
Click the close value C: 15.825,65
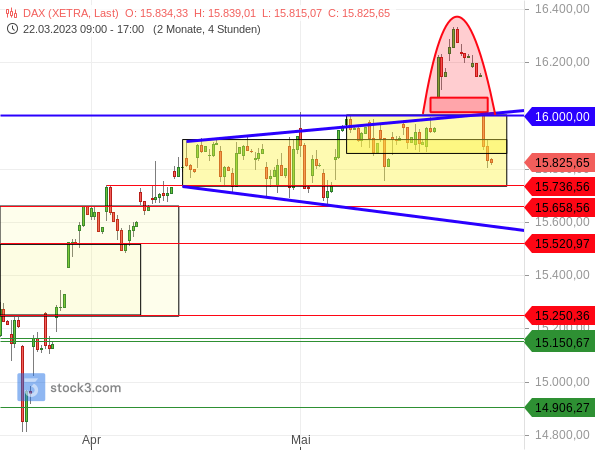point(359,13)
